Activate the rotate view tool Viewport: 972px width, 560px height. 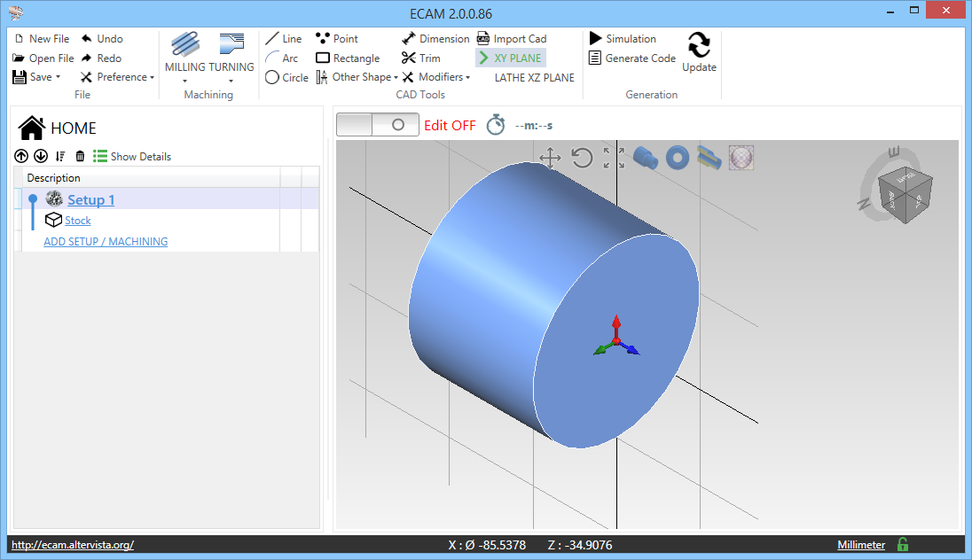click(582, 158)
